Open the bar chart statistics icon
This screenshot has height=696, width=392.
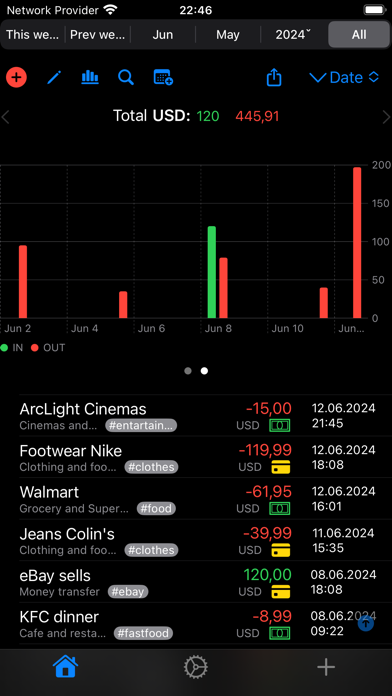90,77
